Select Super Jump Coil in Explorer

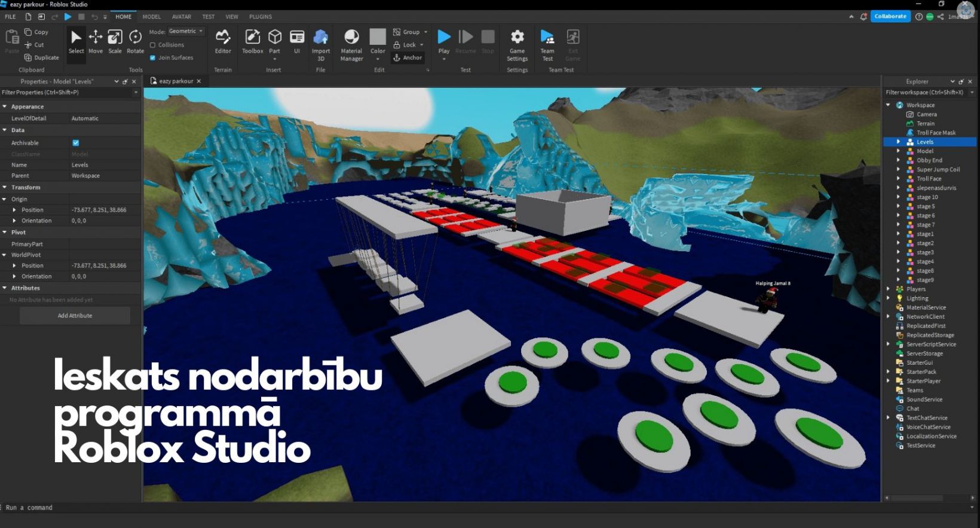point(938,169)
